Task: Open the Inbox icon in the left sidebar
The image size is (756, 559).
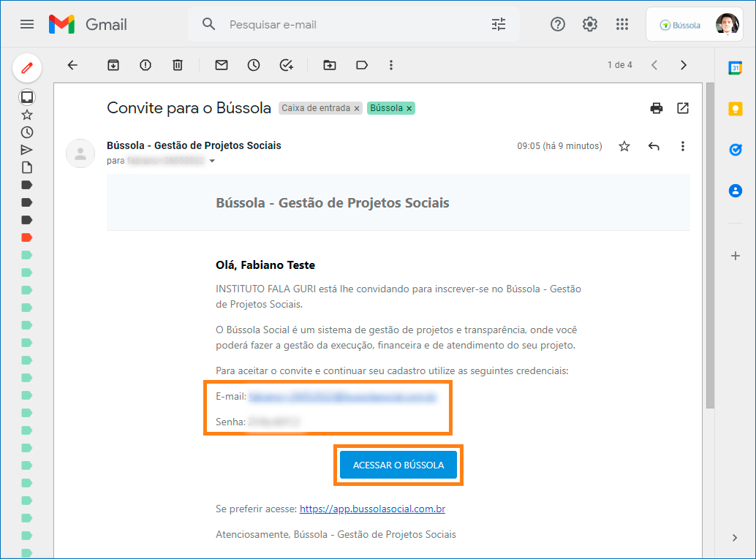Action: tap(27, 97)
